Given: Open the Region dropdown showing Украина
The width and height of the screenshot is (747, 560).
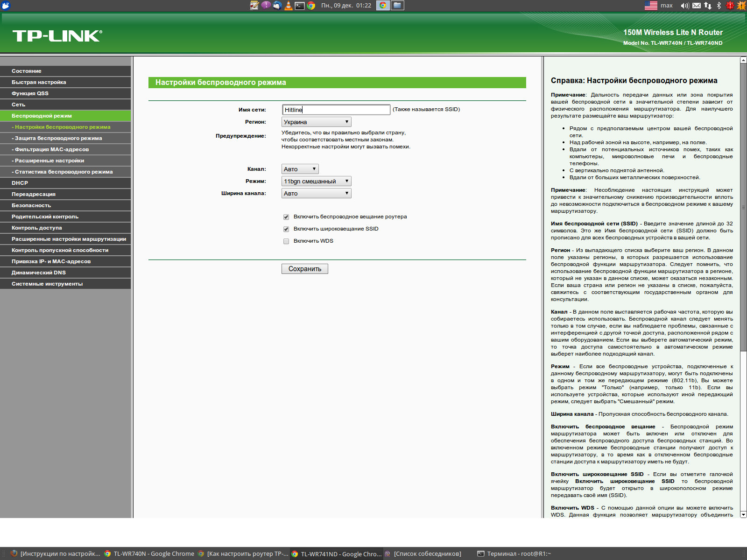Looking at the screenshot, I should (x=316, y=122).
